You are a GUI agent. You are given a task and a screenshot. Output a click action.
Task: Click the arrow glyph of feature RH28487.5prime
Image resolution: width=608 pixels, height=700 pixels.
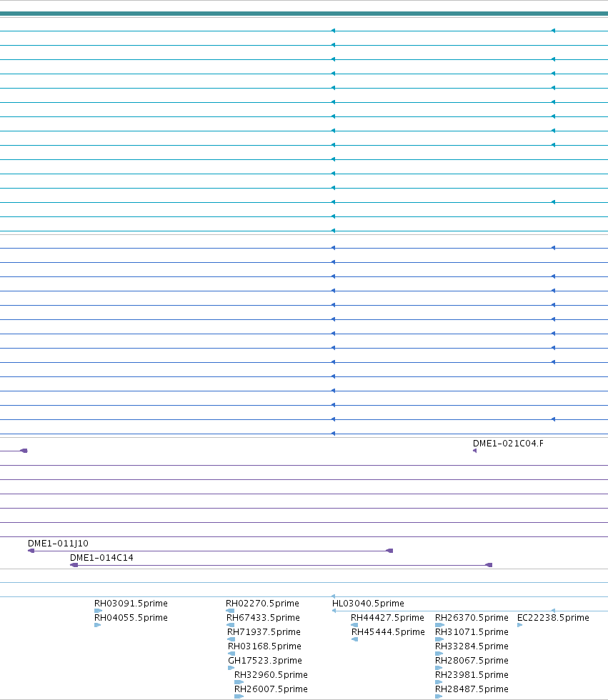(x=439, y=696)
